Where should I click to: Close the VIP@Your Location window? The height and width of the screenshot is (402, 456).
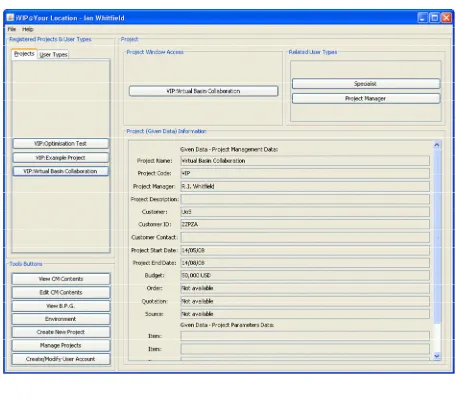446,18
